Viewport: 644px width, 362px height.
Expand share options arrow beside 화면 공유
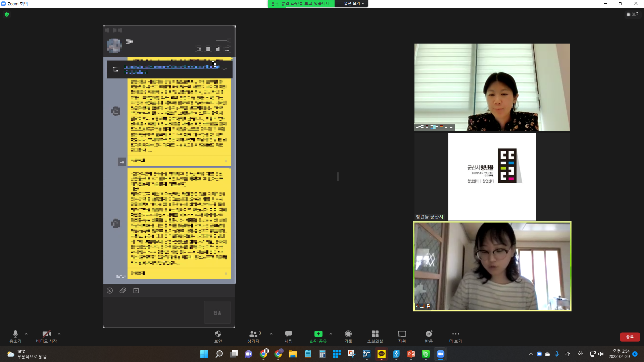(x=331, y=334)
